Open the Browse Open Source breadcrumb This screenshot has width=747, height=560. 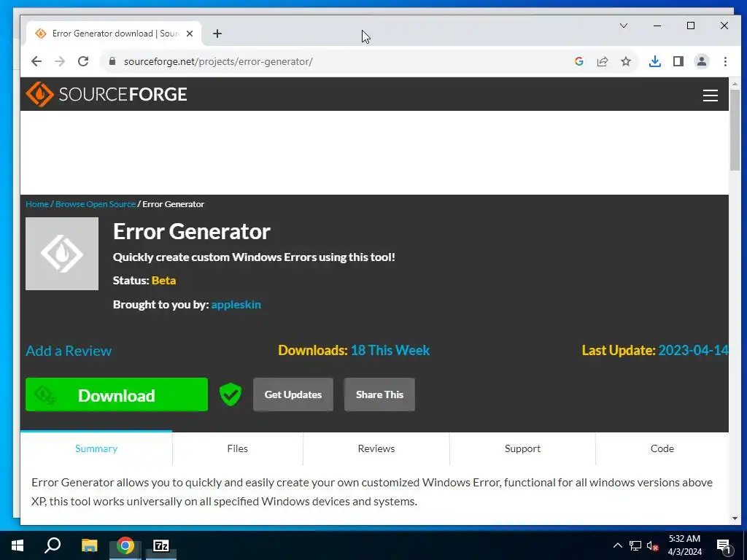tap(96, 204)
